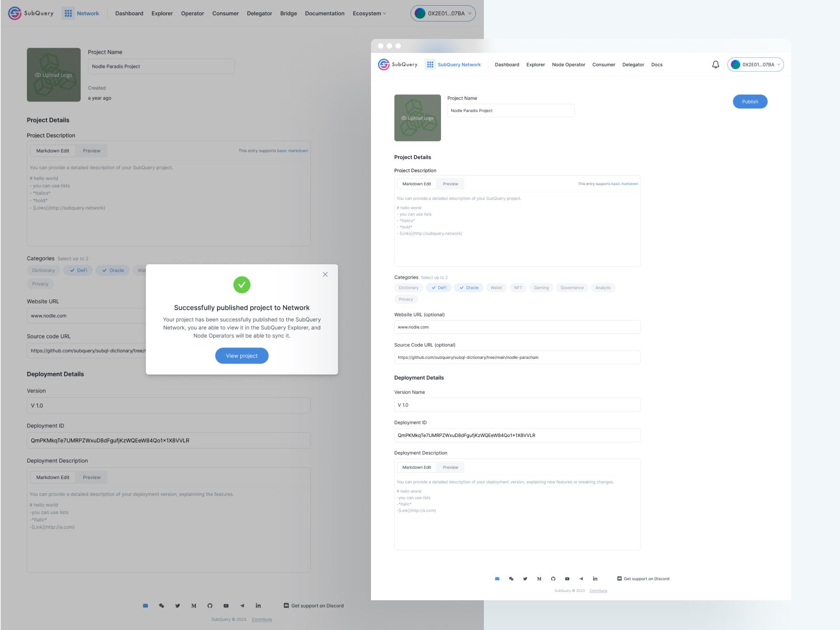This screenshot has width=840, height=630.
Task: Enable the Gaming category chip
Action: [x=541, y=288]
